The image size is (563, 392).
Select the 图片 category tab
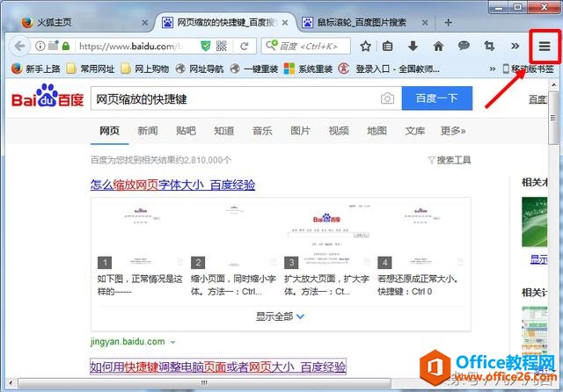300,131
